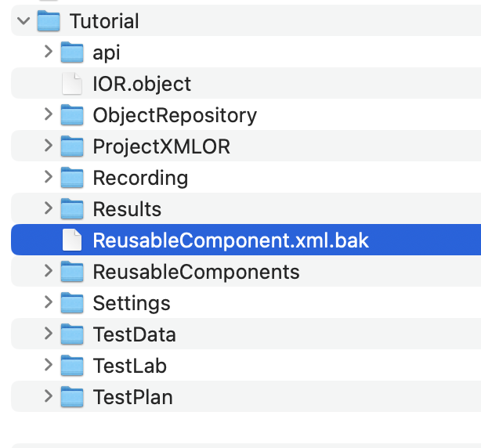This screenshot has width=481, height=448.
Task: Collapse the Tutorial folder
Action: point(24,21)
